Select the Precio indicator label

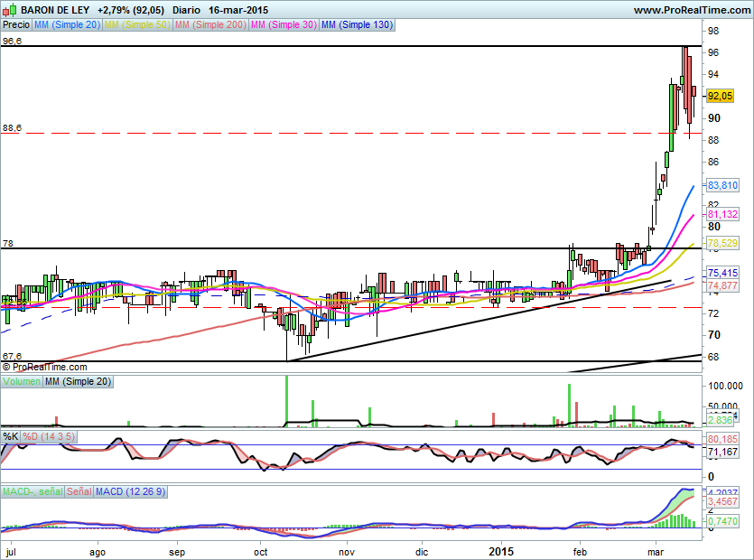(16, 24)
